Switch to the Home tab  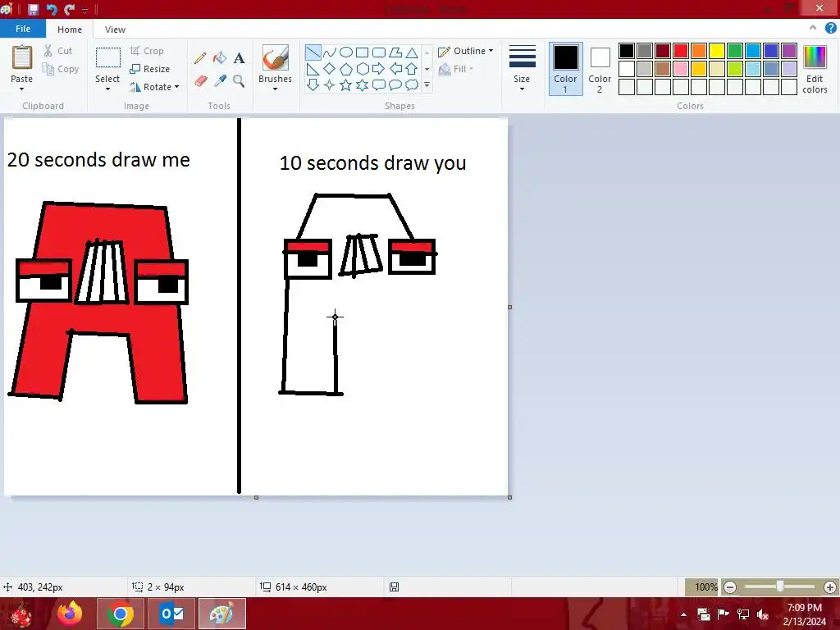pyautogui.click(x=70, y=30)
